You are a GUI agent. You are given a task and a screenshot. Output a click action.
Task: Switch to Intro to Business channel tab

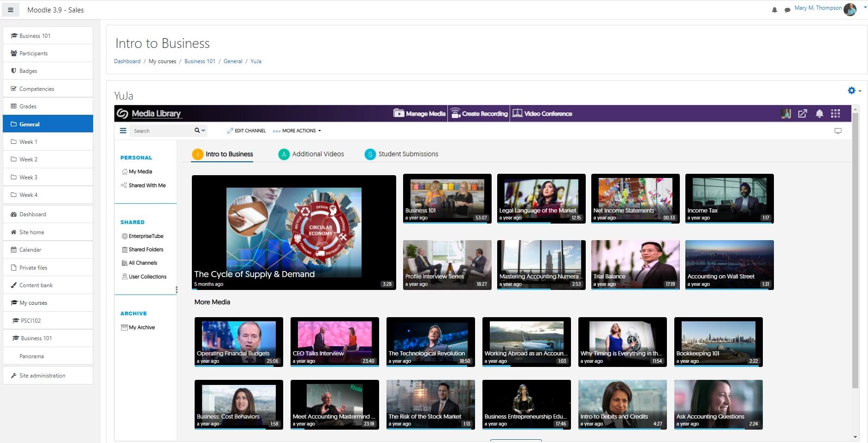click(x=223, y=154)
